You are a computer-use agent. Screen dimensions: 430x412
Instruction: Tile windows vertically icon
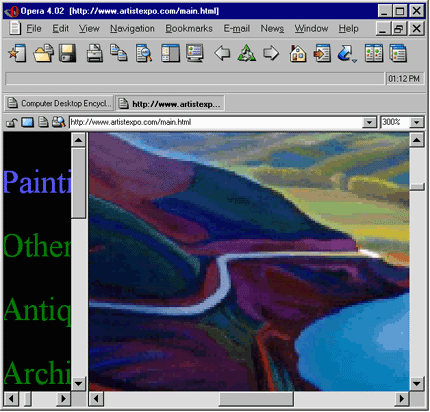[x=374, y=53]
